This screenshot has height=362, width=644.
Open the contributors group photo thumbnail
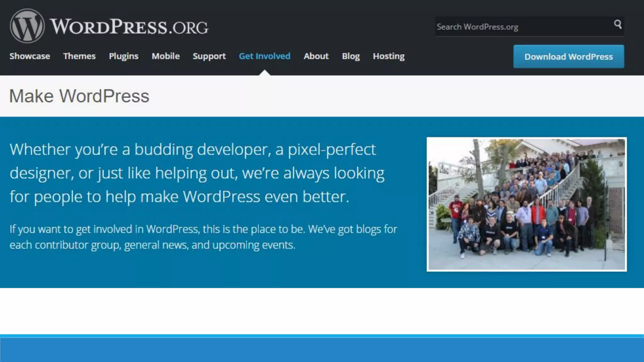pyautogui.click(x=527, y=204)
